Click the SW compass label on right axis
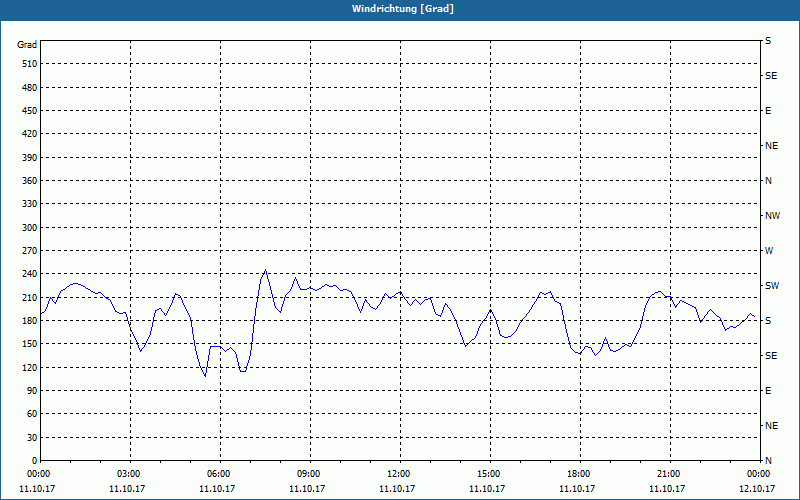Image resolution: width=800 pixels, height=500 pixels. click(772, 286)
